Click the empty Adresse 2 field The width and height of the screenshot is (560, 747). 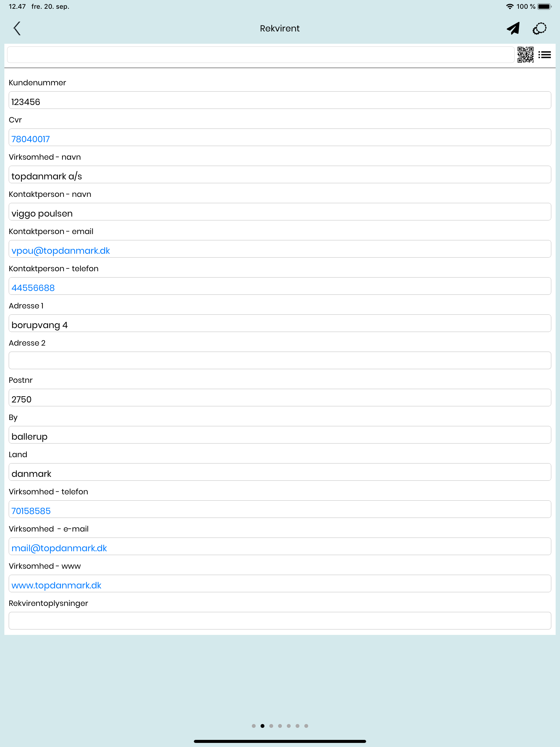point(280,360)
